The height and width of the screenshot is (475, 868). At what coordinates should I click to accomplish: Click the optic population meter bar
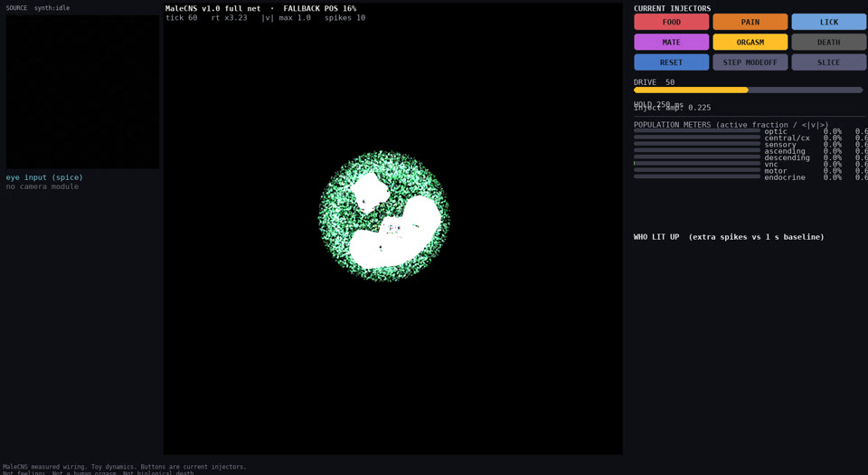(x=697, y=130)
